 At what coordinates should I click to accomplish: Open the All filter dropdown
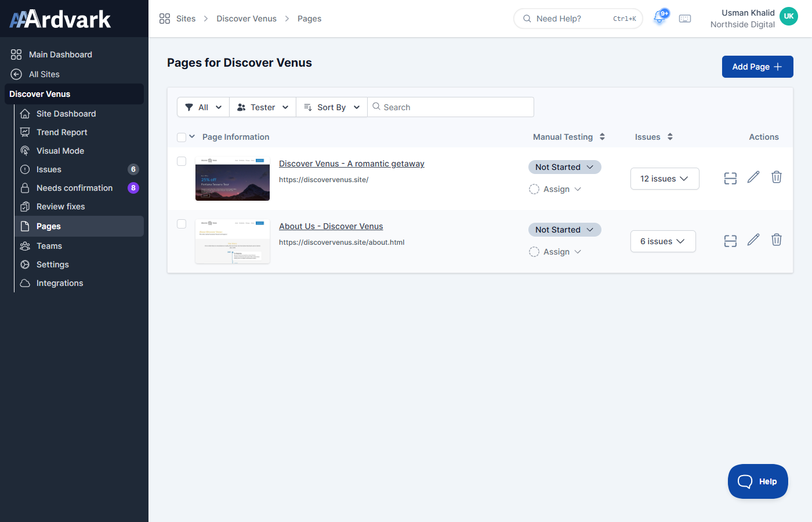[203, 107]
